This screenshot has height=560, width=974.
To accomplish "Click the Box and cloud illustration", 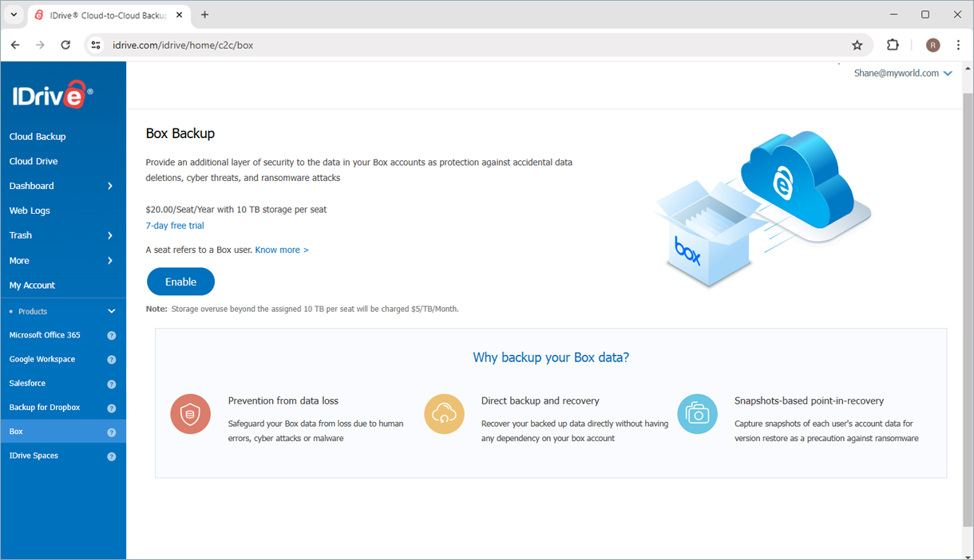I will click(762, 209).
